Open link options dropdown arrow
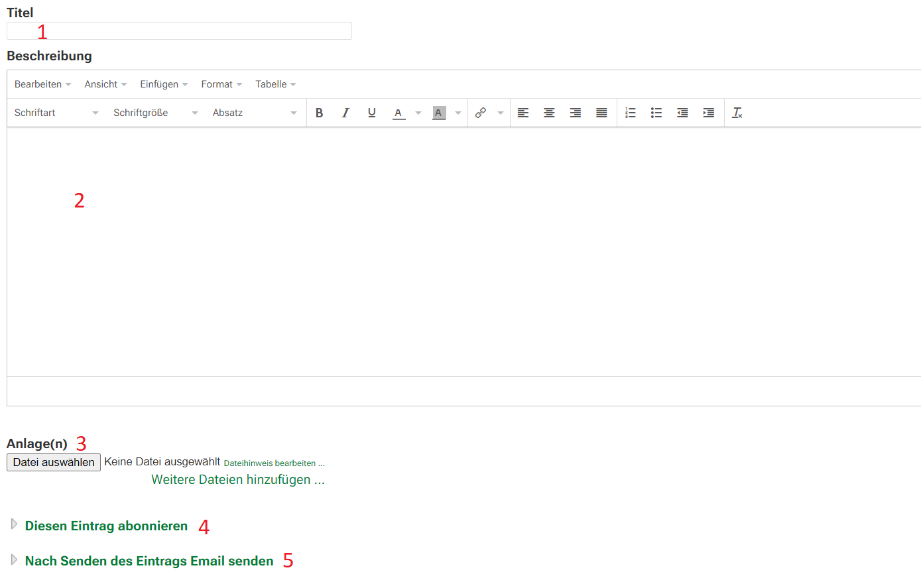The height and width of the screenshot is (588, 921). pos(501,113)
